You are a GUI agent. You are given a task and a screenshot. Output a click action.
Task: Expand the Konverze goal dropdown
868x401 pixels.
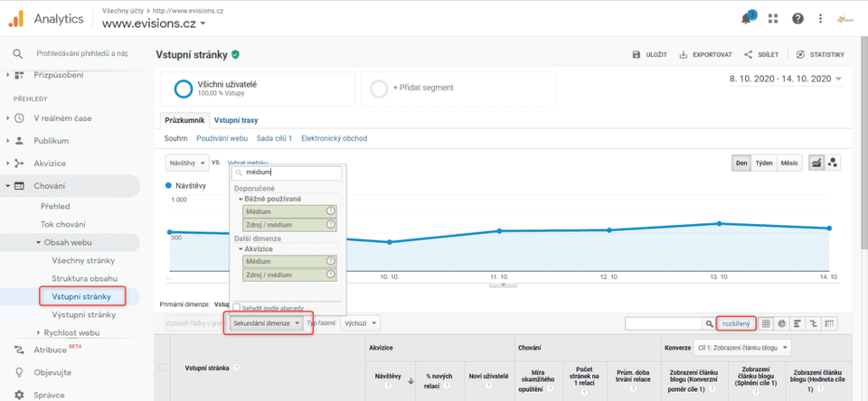click(x=744, y=347)
